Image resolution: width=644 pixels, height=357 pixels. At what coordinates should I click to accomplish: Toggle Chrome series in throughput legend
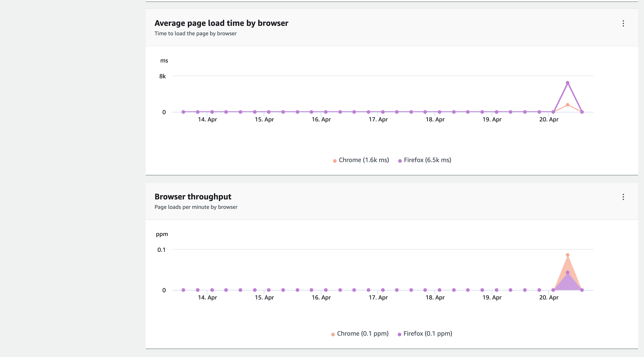[362, 334]
